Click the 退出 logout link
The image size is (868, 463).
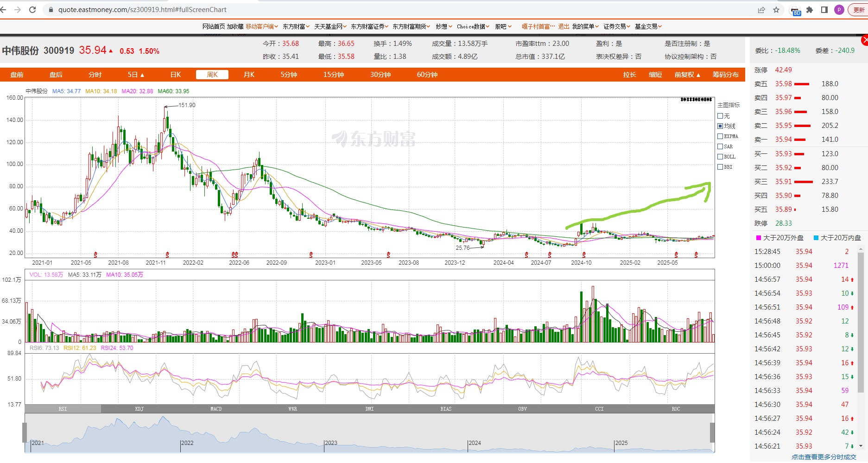(564, 26)
